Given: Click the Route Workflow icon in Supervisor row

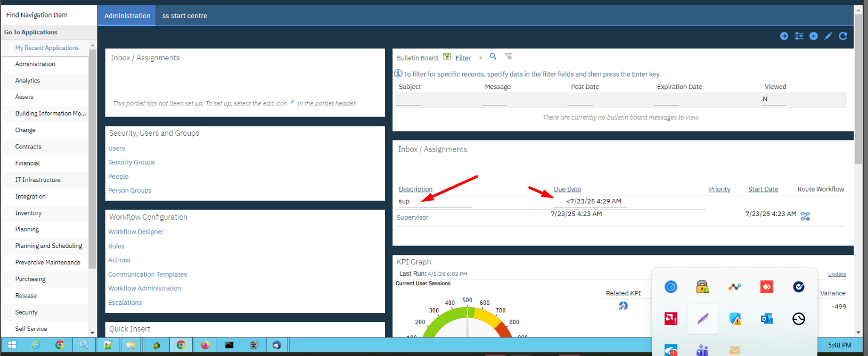Looking at the screenshot, I should pyautogui.click(x=805, y=216).
